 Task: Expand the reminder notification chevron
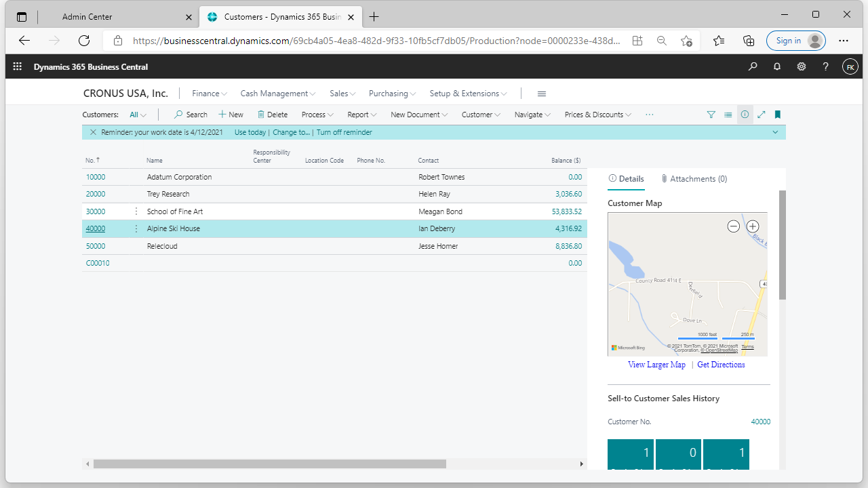point(775,132)
